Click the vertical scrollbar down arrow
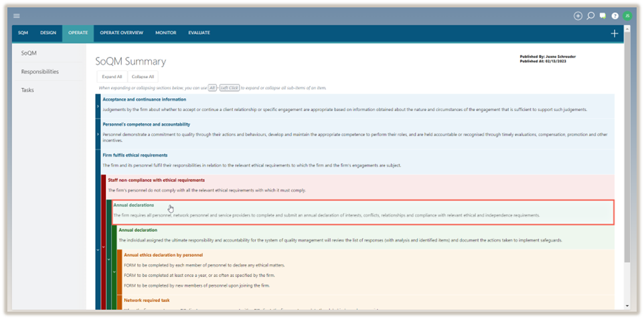This screenshot has width=644, height=319. coord(627,306)
